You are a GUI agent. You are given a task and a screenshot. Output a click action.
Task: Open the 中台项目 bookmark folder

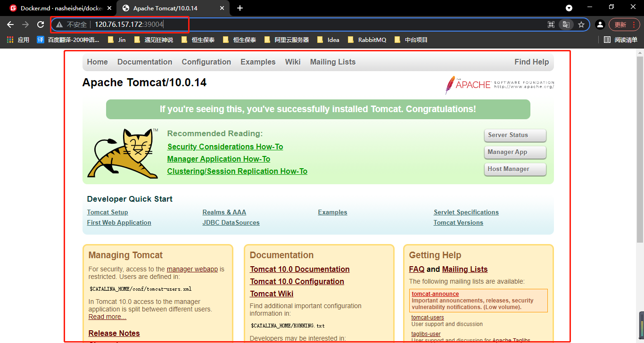tap(411, 40)
